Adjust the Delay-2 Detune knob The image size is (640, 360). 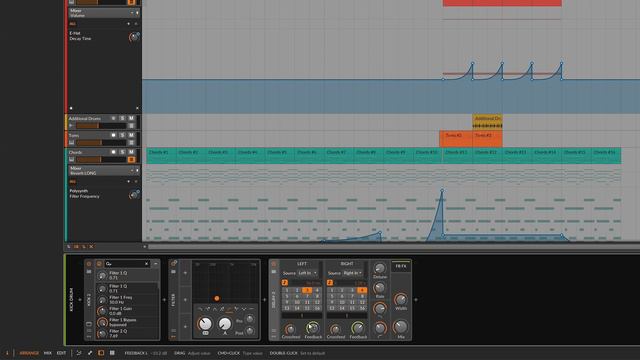(x=380, y=268)
